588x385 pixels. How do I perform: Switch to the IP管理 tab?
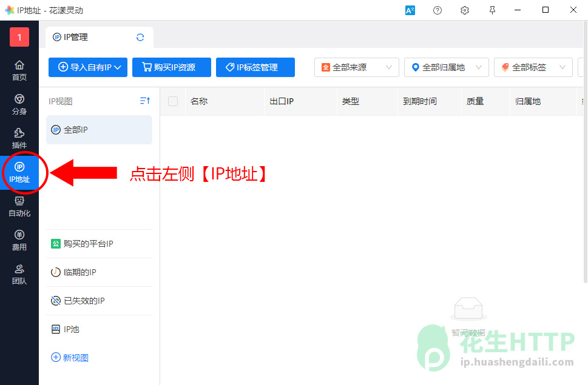pyautogui.click(x=100, y=37)
